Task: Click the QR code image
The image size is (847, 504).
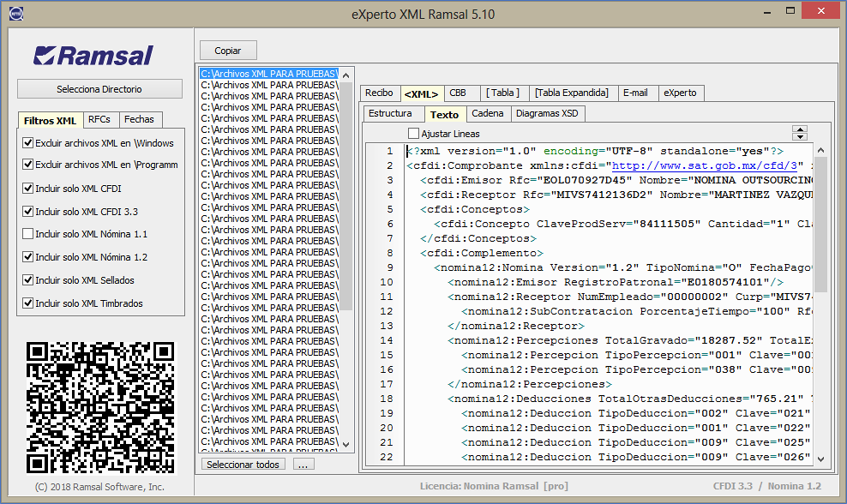Action: [100, 408]
